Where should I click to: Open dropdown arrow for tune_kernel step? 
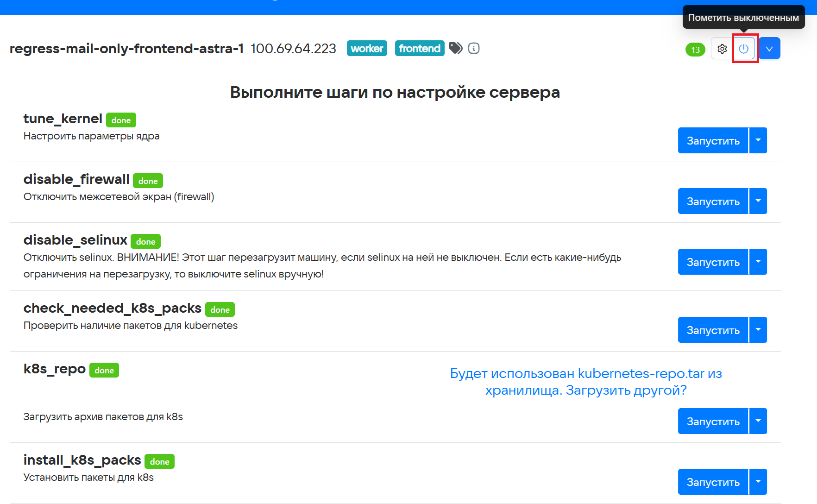[758, 140]
